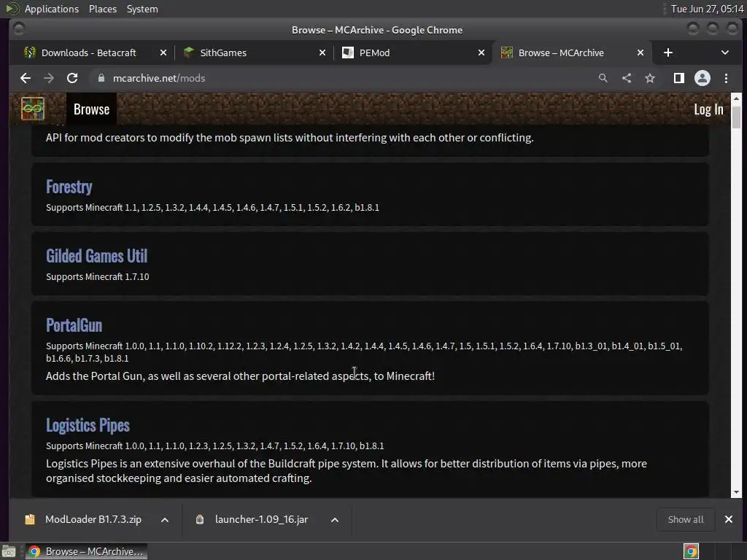Click the show desktop icon in taskbar
This screenshot has width=747, height=560.
[x=9, y=551]
